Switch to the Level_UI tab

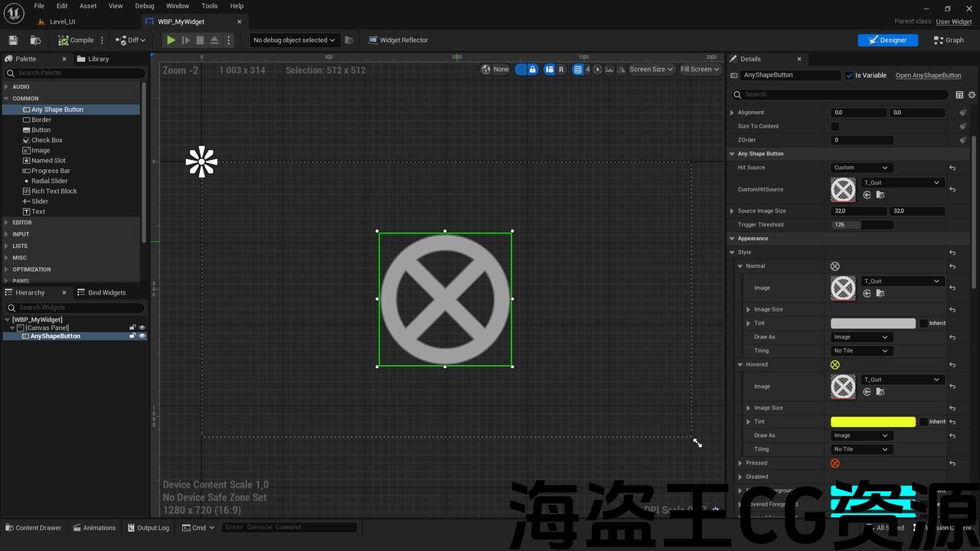click(x=62, y=21)
